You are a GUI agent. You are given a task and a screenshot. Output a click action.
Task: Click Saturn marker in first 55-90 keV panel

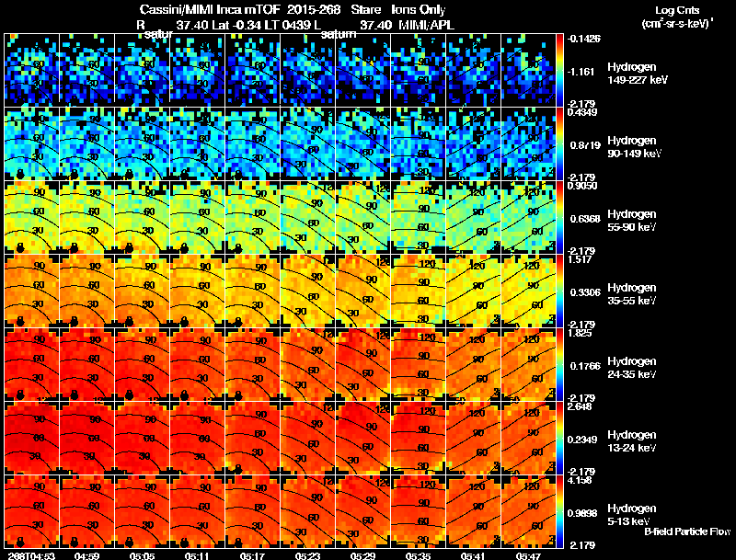(x=19, y=247)
